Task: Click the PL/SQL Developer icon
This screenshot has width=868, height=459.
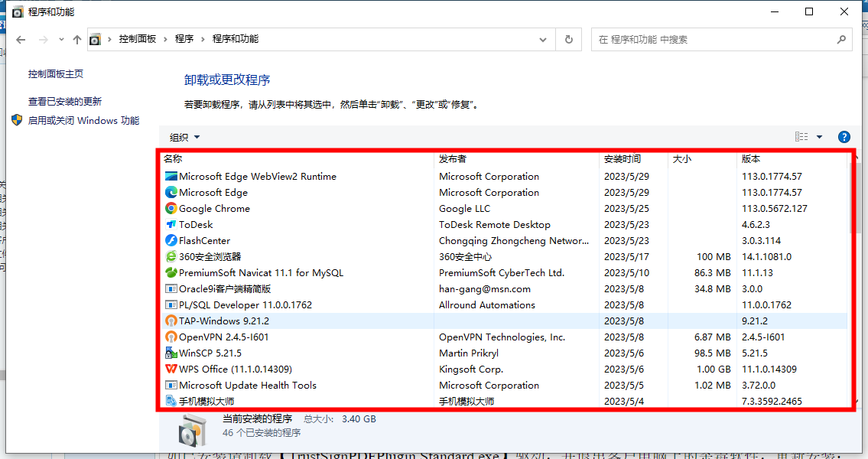Action: [171, 305]
